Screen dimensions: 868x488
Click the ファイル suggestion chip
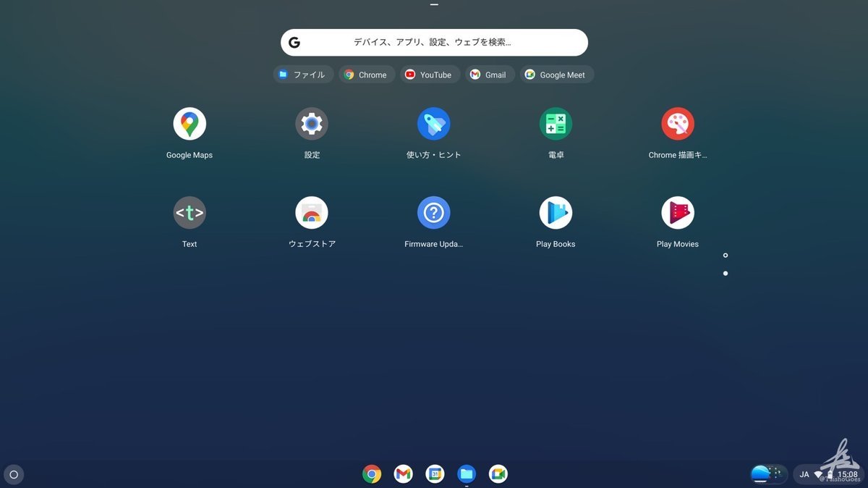tap(303, 74)
